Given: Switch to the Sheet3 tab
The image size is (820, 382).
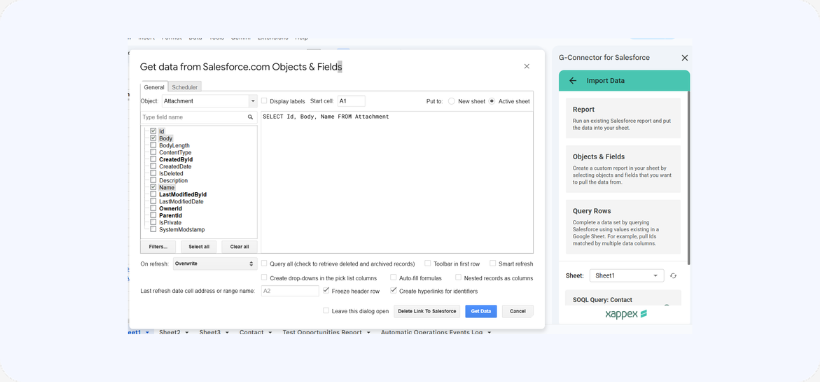Looking at the screenshot, I should tap(210, 332).
